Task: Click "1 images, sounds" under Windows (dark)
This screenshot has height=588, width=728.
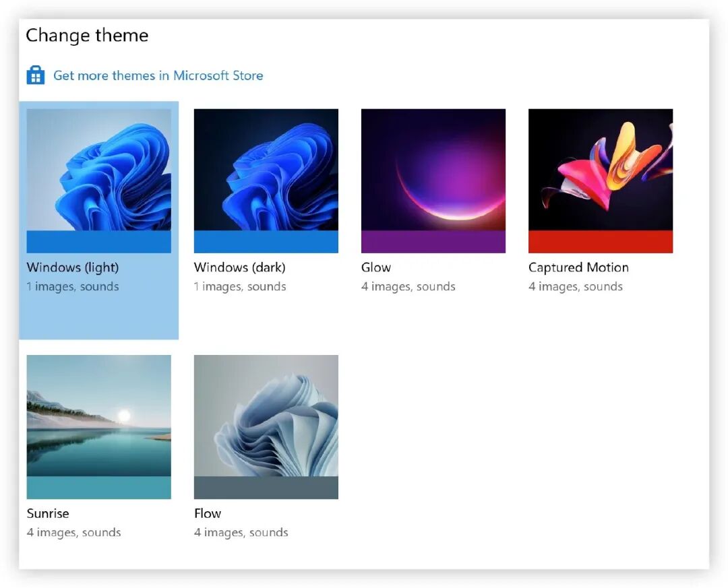Action: click(x=240, y=286)
